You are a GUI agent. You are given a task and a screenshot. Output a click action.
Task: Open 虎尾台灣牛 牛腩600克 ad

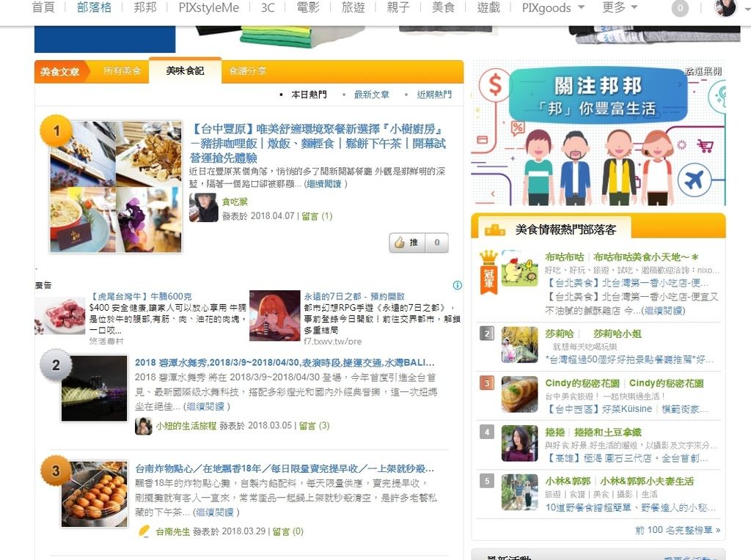tap(140, 296)
